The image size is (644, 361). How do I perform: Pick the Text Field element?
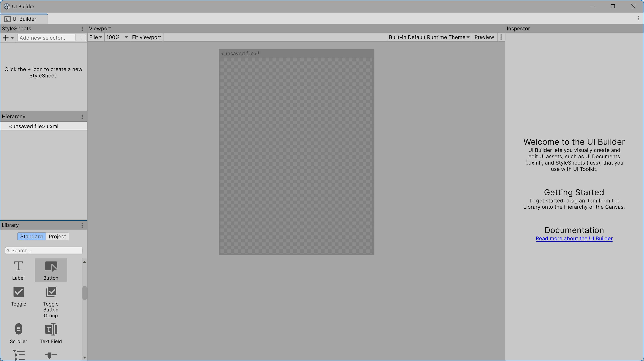tap(51, 333)
